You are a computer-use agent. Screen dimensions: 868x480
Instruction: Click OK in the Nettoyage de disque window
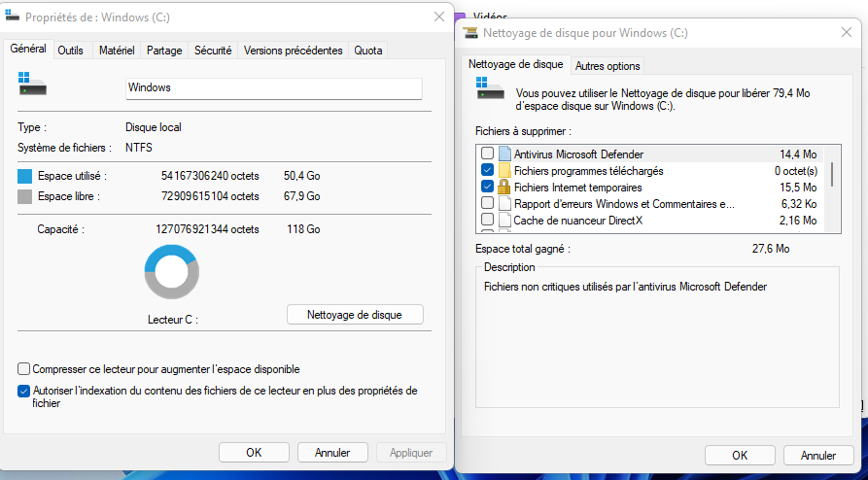[740, 456]
